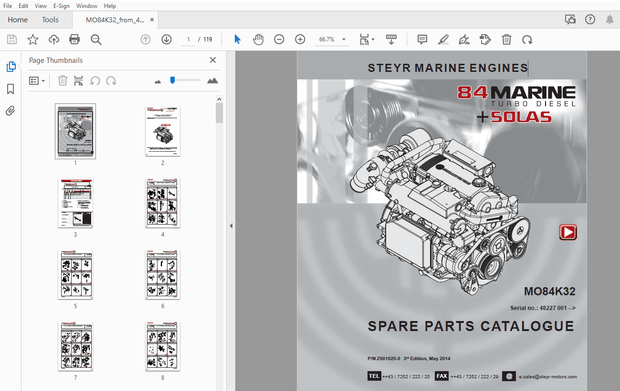
Task: Click the SPARE PARTS CATALOGUE title text
Action: point(471,326)
